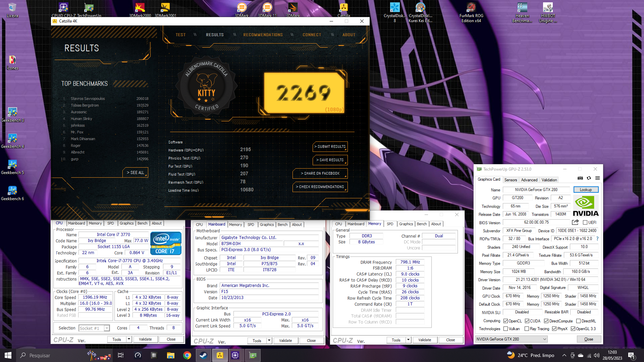Toggle the DirectML checkbox

coord(579,321)
